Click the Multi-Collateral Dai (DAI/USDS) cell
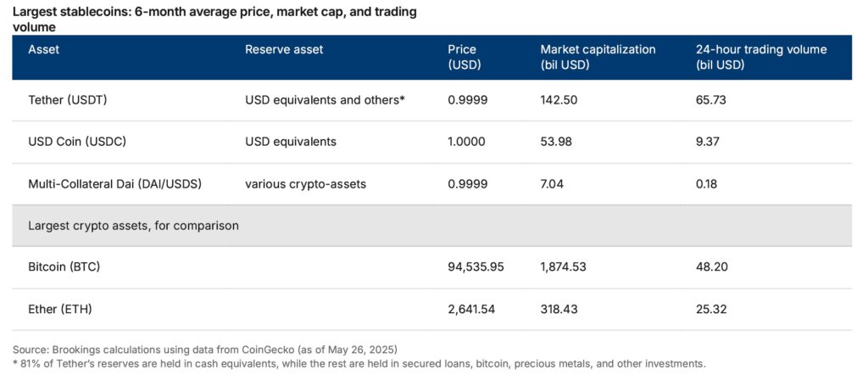 coord(114,183)
